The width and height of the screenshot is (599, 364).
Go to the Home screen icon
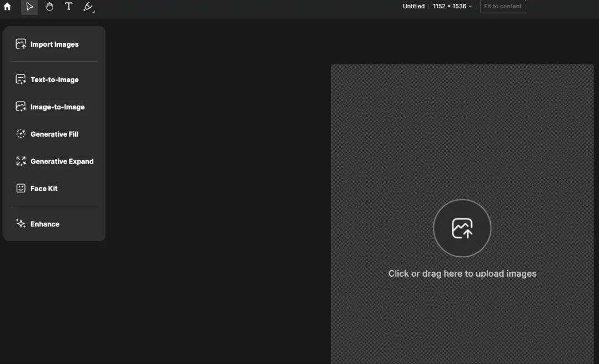tap(7, 7)
